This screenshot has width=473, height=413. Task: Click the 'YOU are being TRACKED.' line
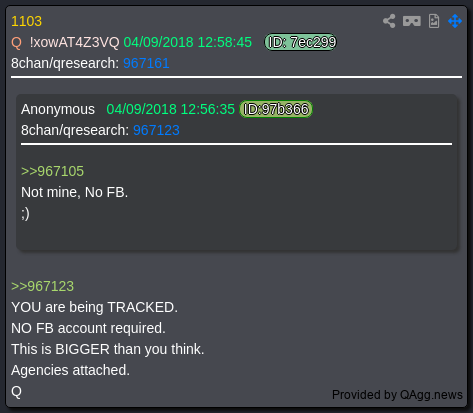point(95,307)
